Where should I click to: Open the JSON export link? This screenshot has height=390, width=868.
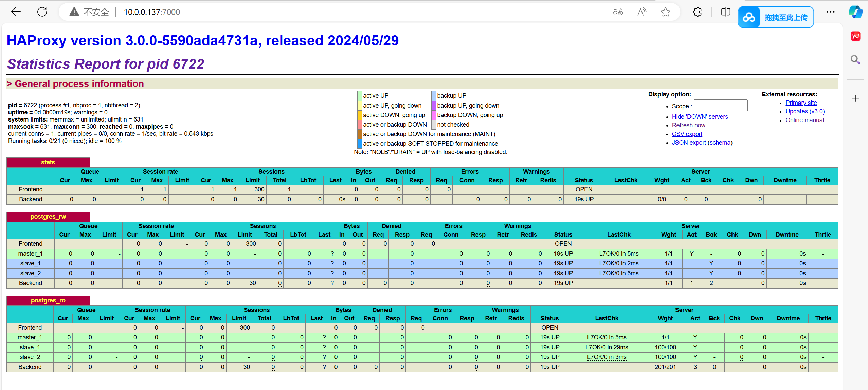click(688, 143)
